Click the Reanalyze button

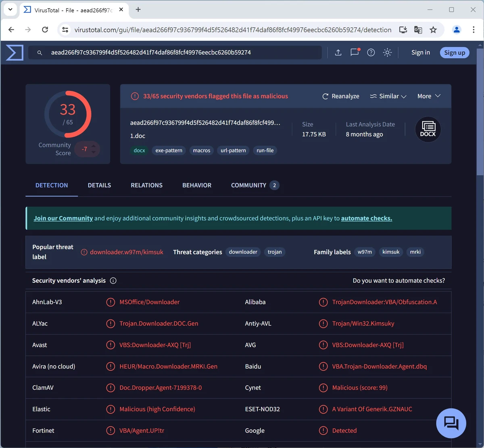(x=341, y=96)
